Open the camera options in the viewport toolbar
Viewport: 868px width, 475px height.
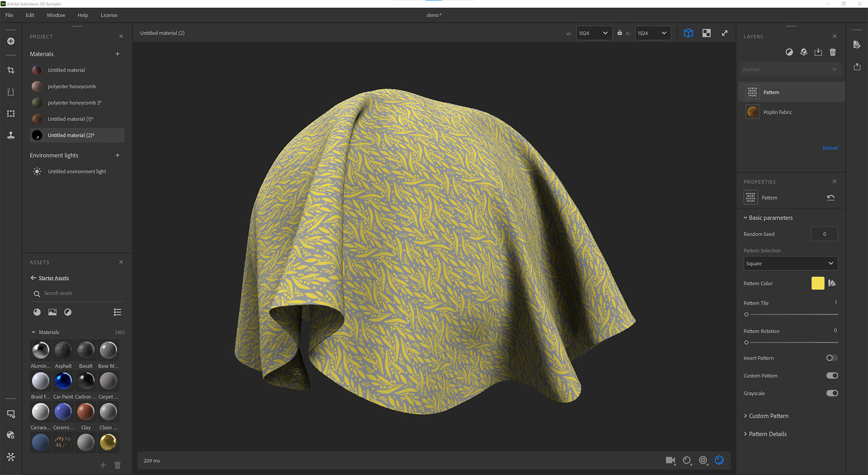click(670, 460)
